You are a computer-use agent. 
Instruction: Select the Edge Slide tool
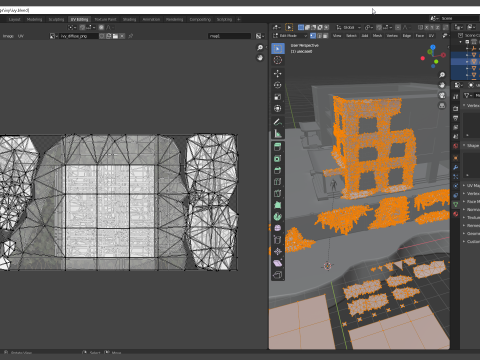[x=278, y=240]
